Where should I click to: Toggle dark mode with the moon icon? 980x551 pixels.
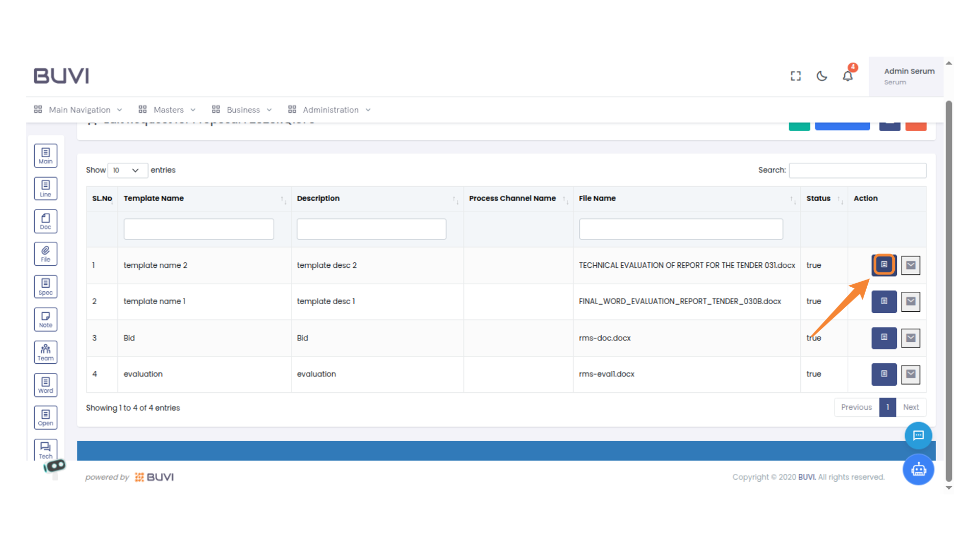point(821,76)
